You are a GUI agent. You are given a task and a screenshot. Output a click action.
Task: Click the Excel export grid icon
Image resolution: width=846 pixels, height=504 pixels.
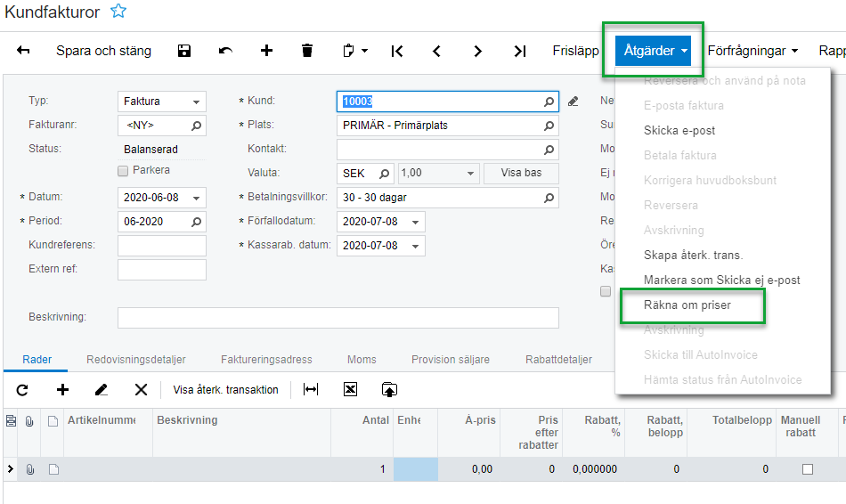350,389
